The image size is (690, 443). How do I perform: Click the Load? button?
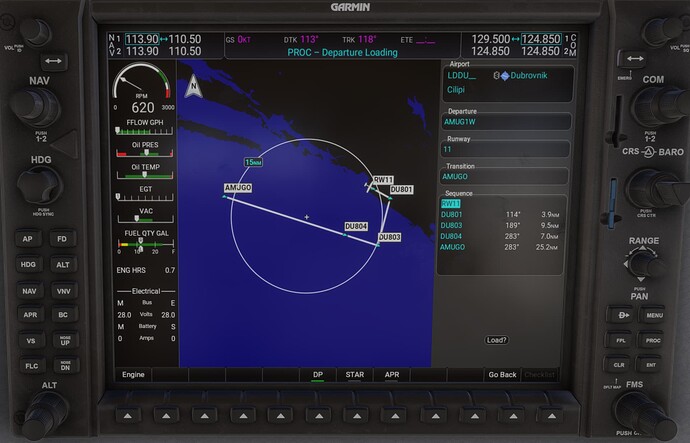click(x=496, y=340)
